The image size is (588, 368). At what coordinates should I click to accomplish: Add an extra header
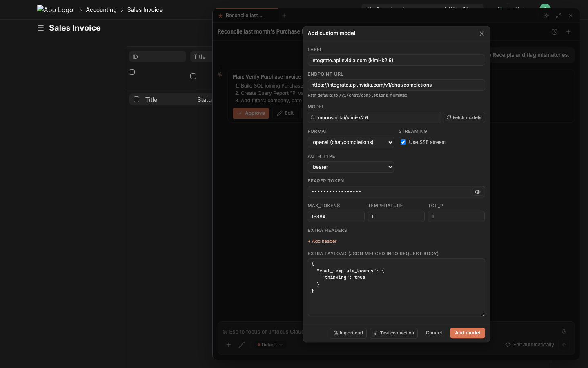[x=322, y=241]
